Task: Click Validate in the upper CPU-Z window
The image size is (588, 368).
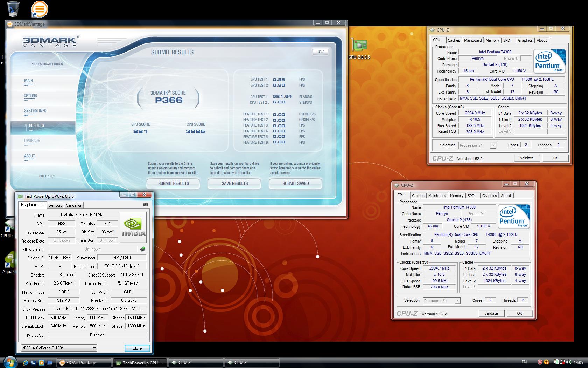Action: pos(527,158)
